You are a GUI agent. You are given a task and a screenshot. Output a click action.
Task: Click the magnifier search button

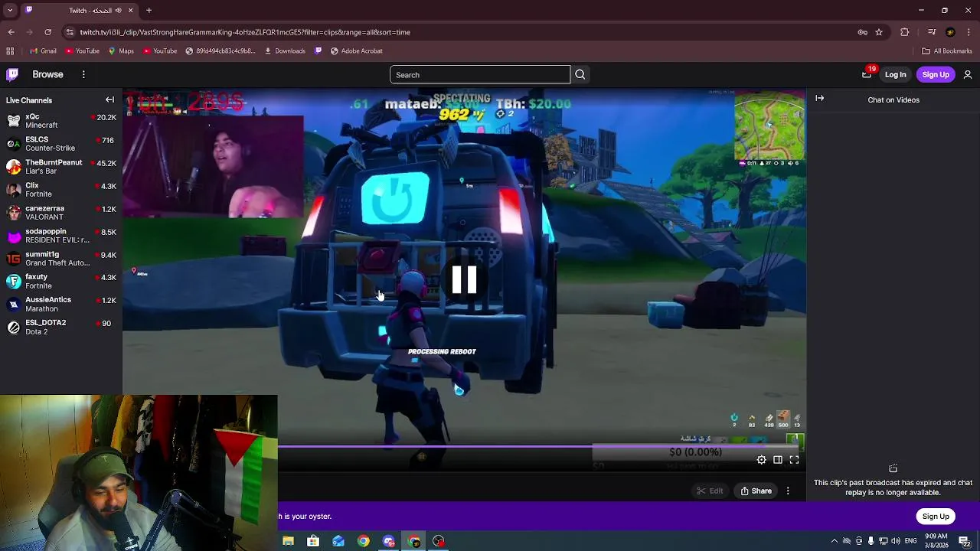coord(580,74)
